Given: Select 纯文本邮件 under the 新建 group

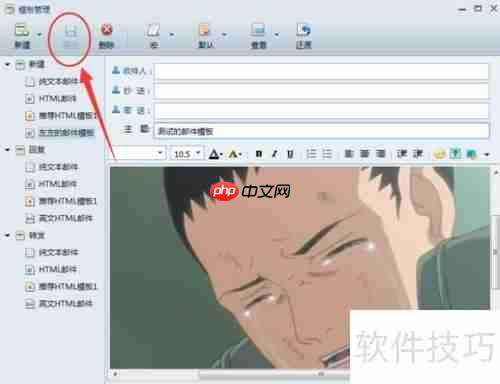Looking at the screenshot, I should [58, 81].
